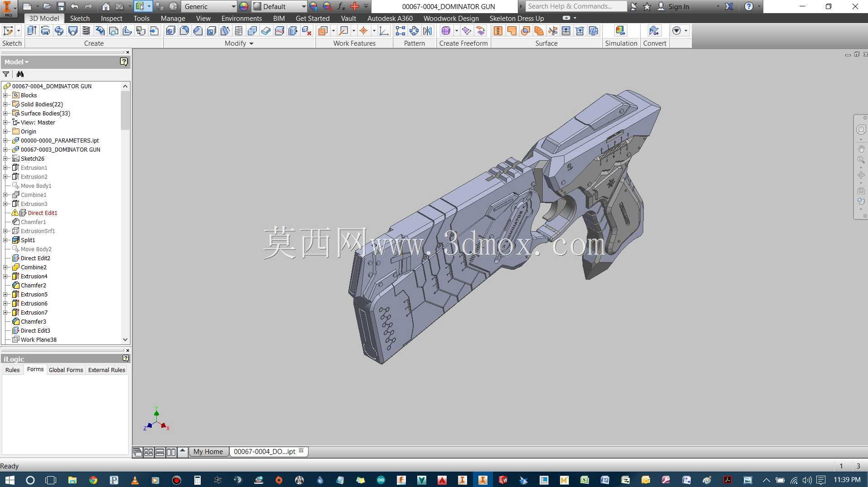Click the Emboss tool in Create panel
Image resolution: width=868 pixels, height=487 pixels.
pos(100,31)
